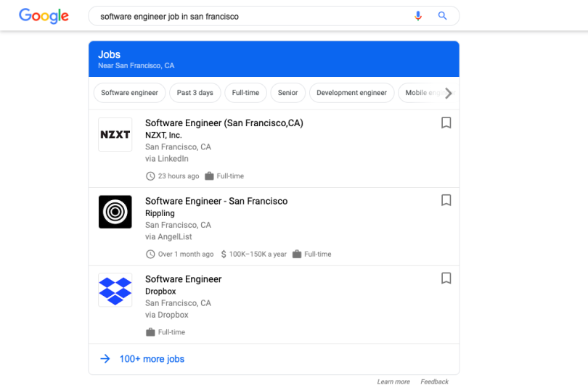Click the blue search magnifier icon
The image size is (588, 388).
point(443,16)
